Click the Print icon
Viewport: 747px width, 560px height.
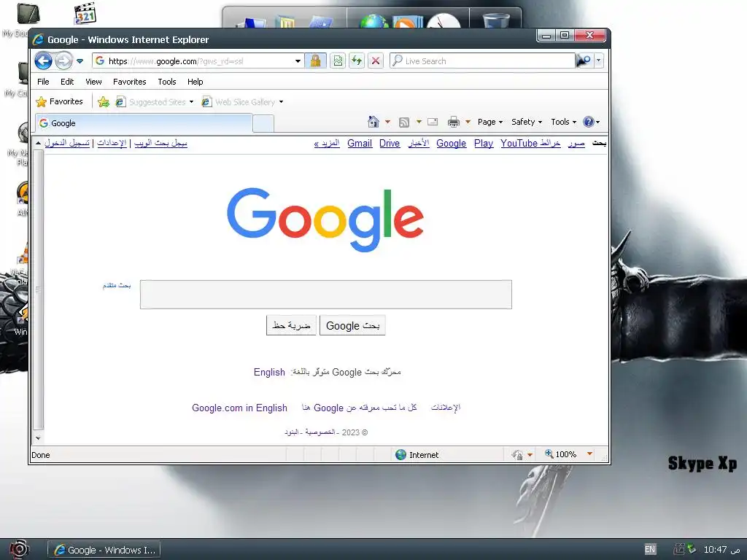454,122
